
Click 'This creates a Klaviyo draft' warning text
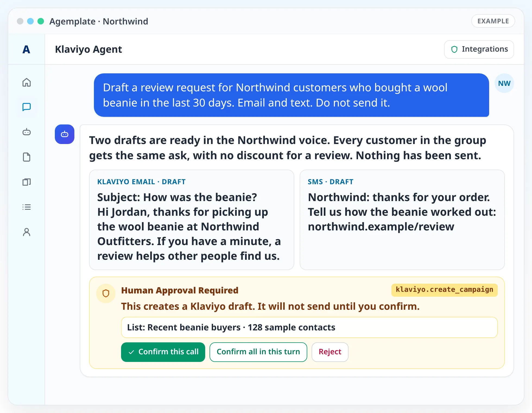270,306
